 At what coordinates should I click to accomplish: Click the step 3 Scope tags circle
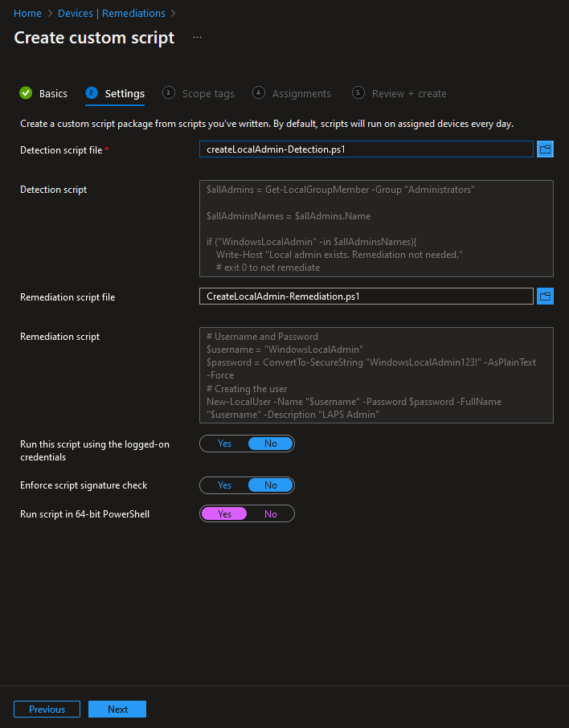(169, 93)
